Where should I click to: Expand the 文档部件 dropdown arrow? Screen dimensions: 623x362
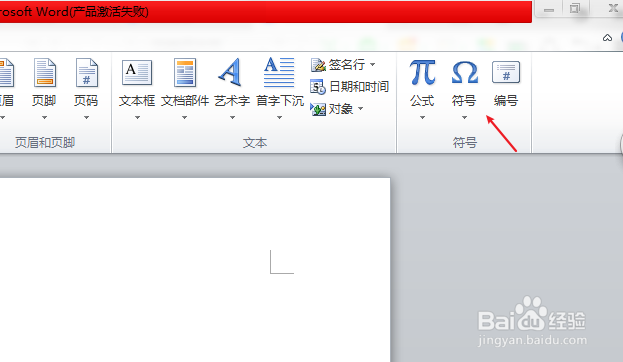(184, 117)
